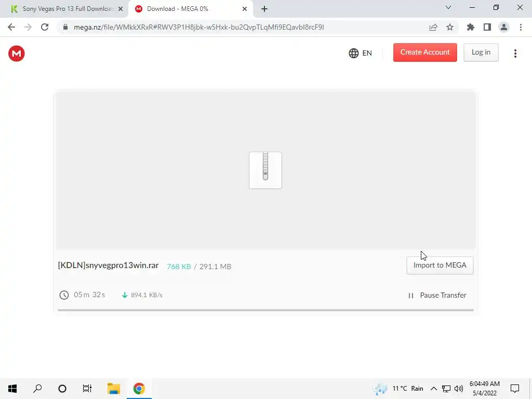Show hidden system tray icons
Image resolution: width=532 pixels, height=399 pixels.
pyautogui.click(x=434, y=389)
